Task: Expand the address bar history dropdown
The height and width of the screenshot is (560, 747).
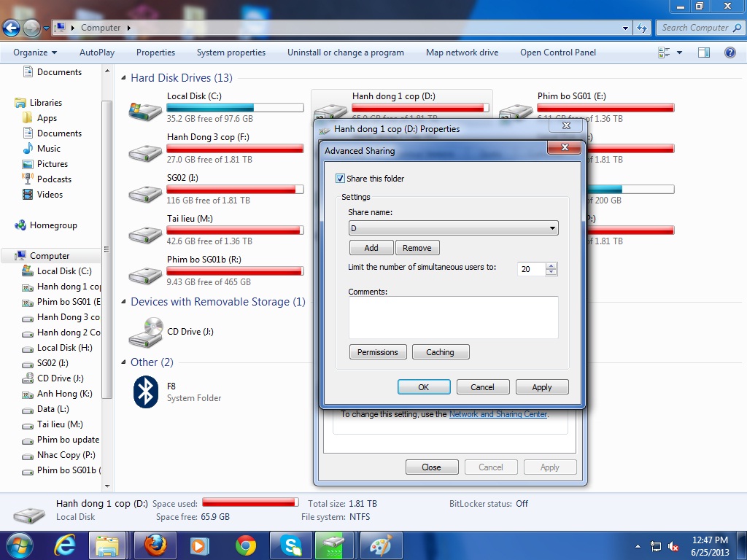Action: pyautogui.click(x=625, y=28)
